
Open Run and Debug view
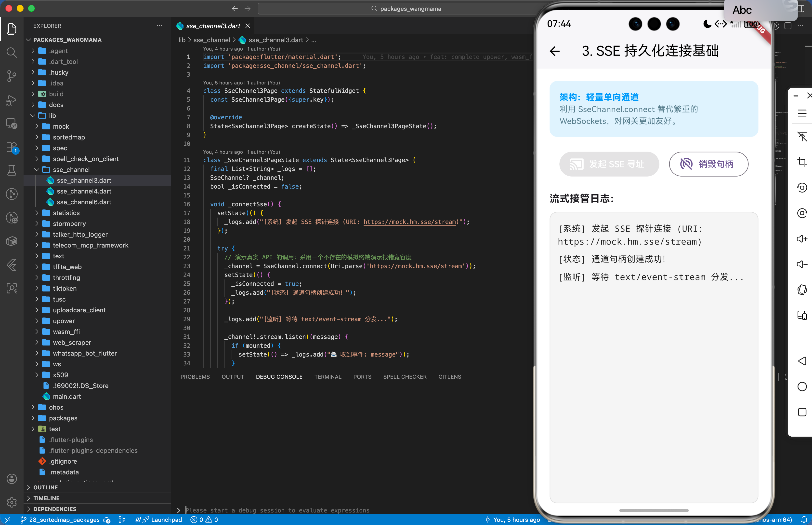point(12,99)
